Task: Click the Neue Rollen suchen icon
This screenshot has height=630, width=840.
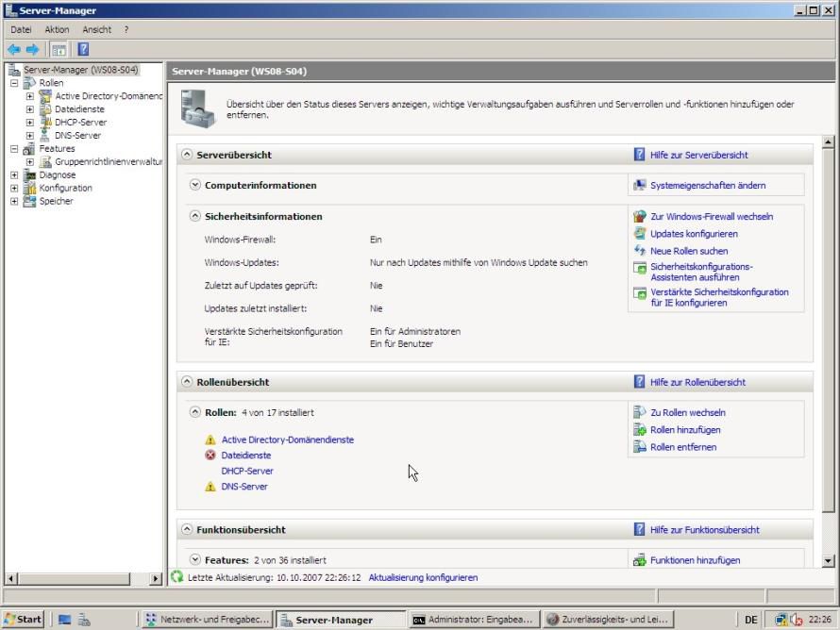Action: coord(640,251)
